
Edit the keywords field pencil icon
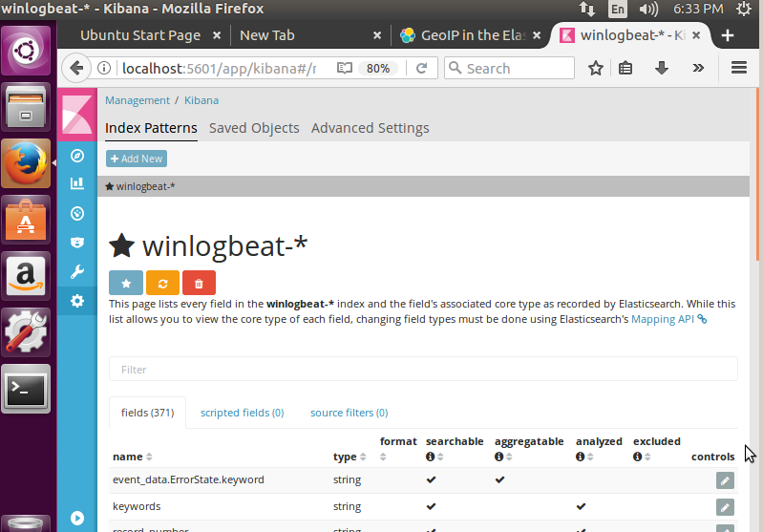[725, 507]
